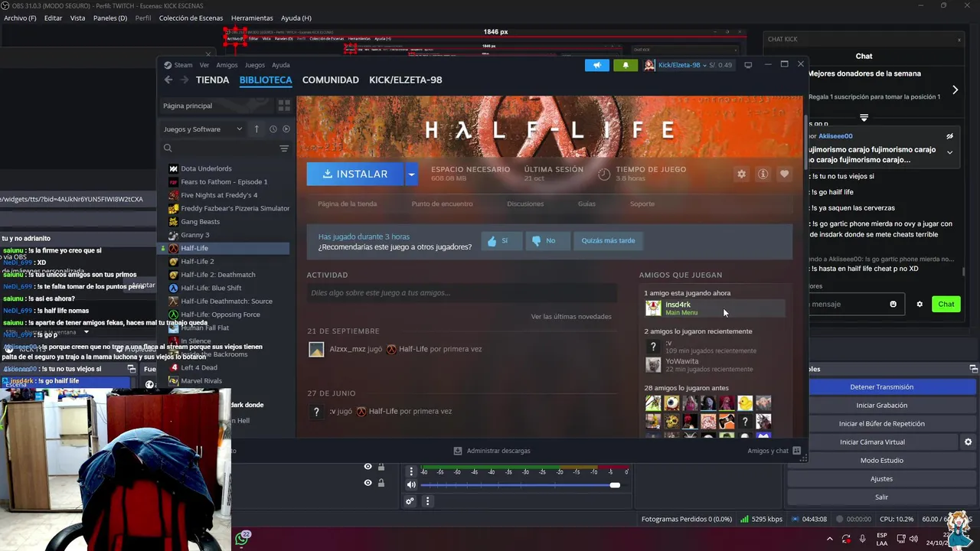This screenshot has width=980, height=551.
Task: Click the recent clock filter icon in library
Action: tap(273, 129)
